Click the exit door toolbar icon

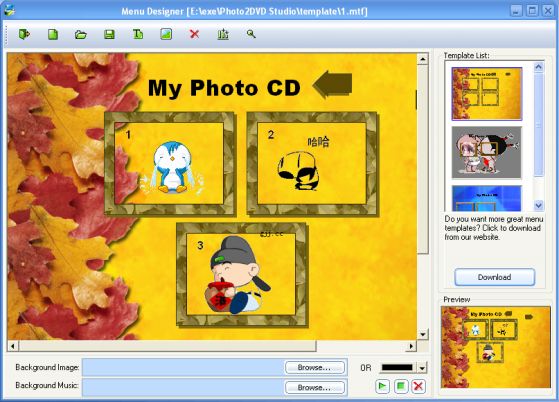[24, 34]
